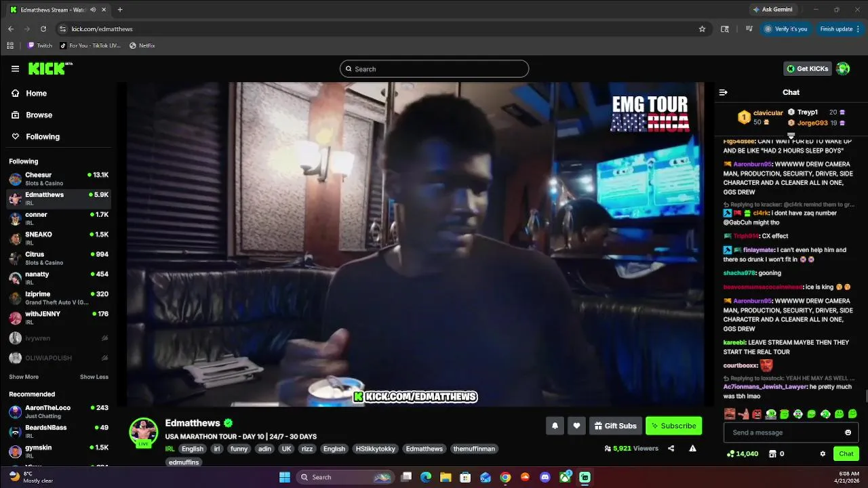Open Microsoft Edge from the taskbar

tap(426, 477)
